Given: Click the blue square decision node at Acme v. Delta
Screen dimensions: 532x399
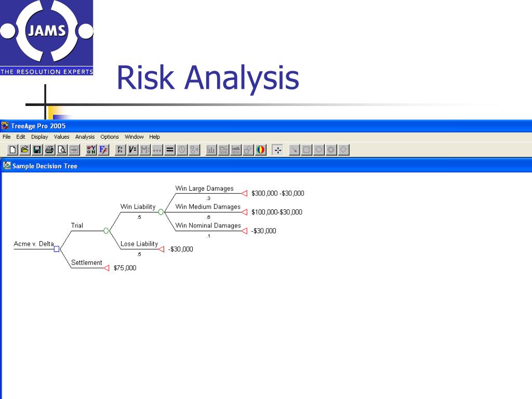Looking at the screenshot, I should point(57,249).
